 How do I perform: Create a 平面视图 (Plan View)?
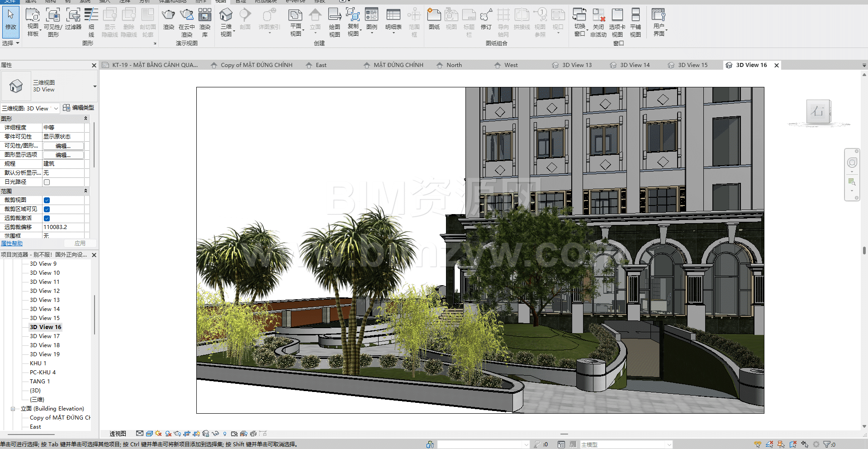(295, 22)
